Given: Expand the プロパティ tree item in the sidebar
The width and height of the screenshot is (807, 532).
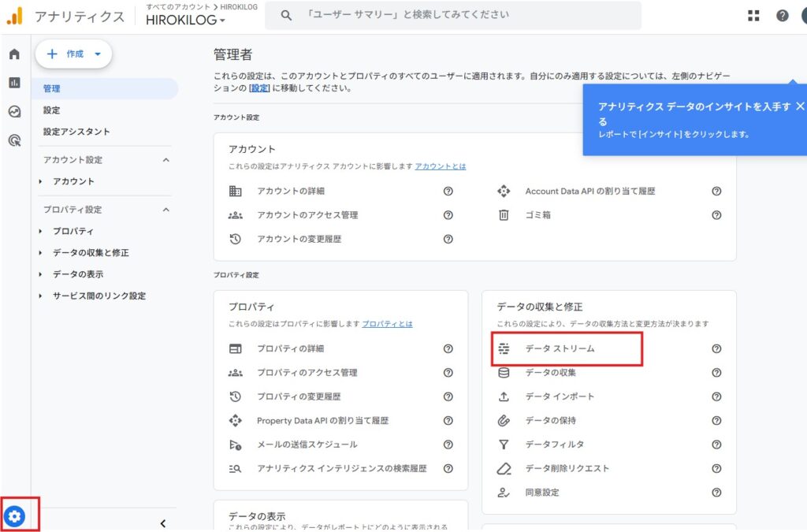Looking at the screenshot, I should (41, 231).
